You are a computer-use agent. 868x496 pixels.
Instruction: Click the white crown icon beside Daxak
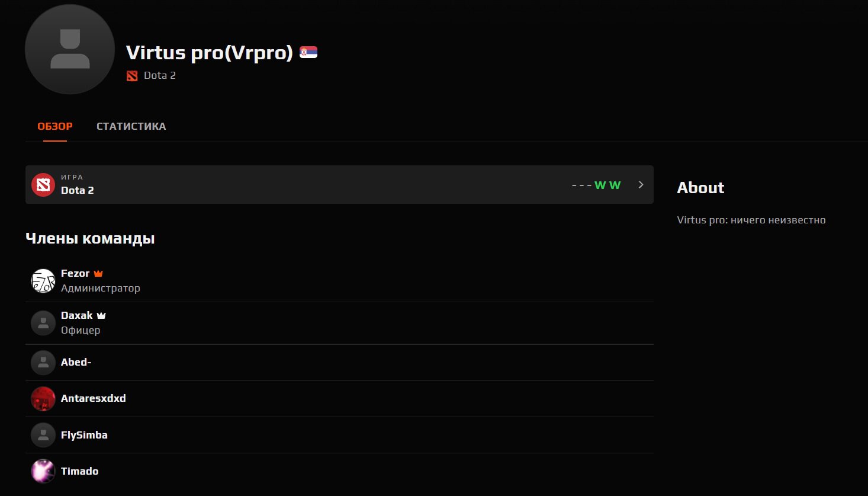pyautogui.click(x=101, y=315)
